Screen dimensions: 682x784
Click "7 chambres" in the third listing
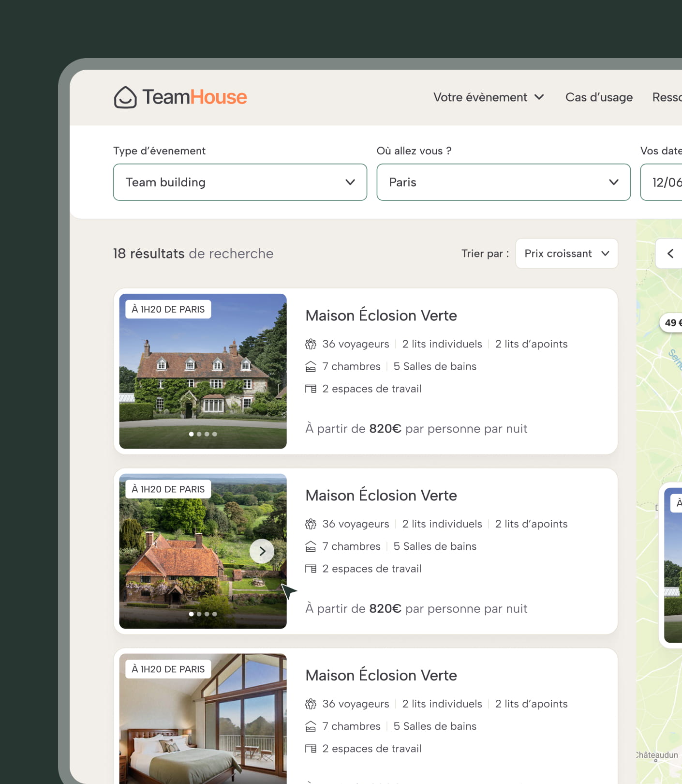tap(352, 726)
